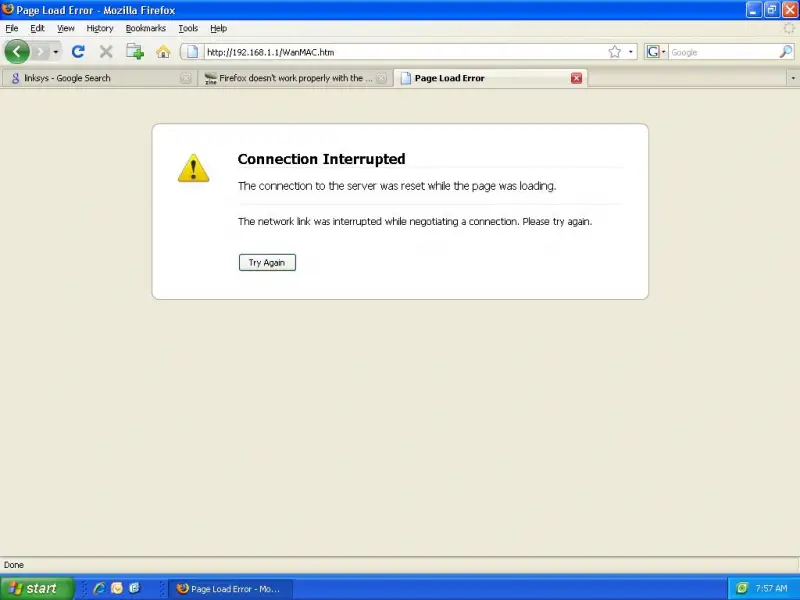The height and width of the screenshot is (600, 800).
Task: Close the Page Load Error tab
Action: (576, 78)
